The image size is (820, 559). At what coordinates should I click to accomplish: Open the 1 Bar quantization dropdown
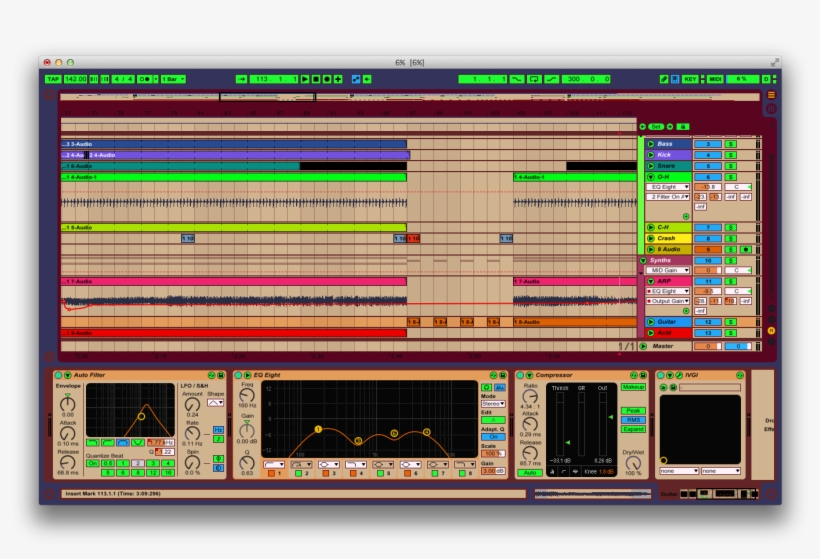pyautogui.click(x=173, y=79)
